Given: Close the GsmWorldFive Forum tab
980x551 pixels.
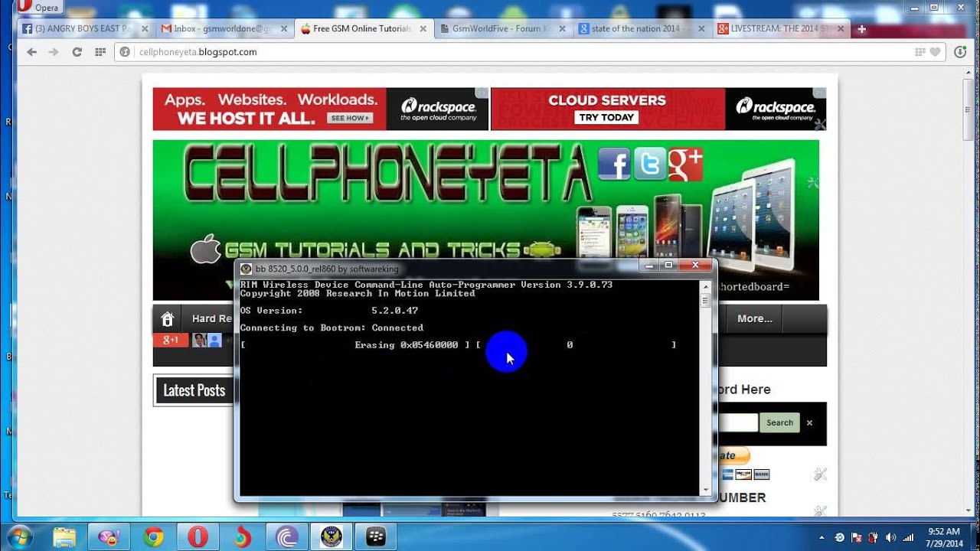Looking at the screenshot, I should pyautogui.click(x=563, y=29).
